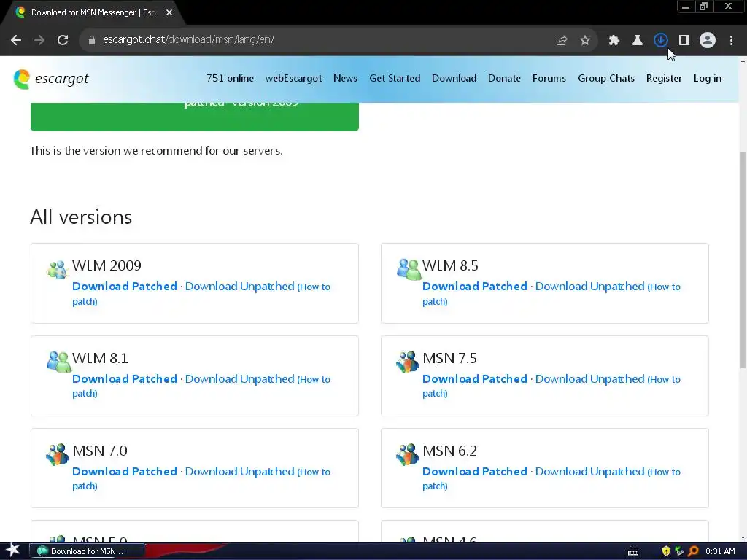Screen dimensions: 747x560
Task: Open the Donate nav item
Action: tap(505, 79)
